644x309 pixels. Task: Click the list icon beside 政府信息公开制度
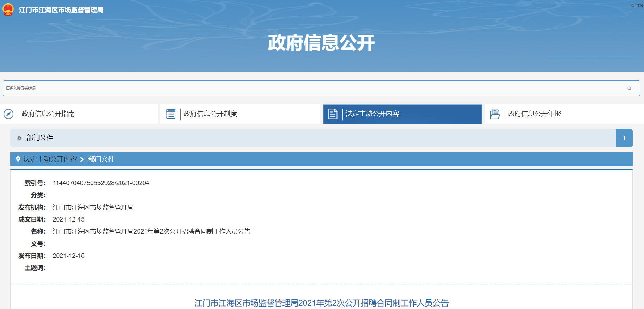(x=171, y=114)
